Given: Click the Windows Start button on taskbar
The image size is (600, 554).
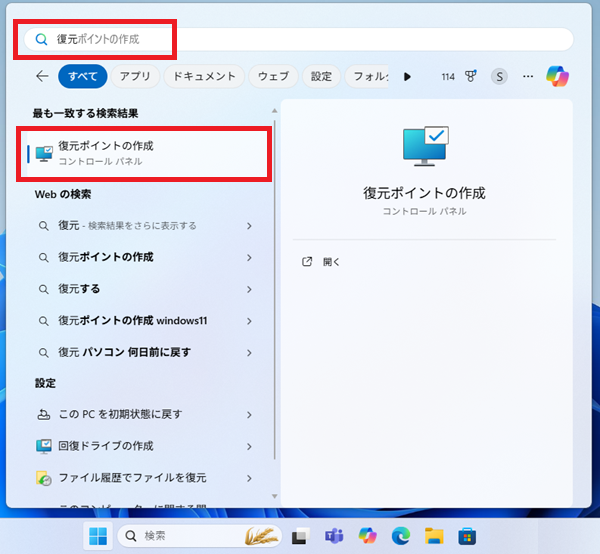Looking at the screenshot, I should pos(98,536).
